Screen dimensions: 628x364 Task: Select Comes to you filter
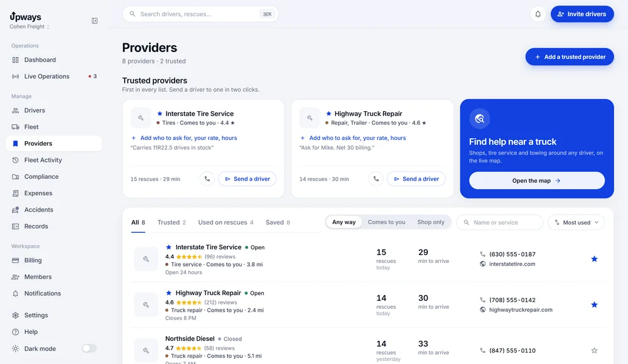coord(386,222)
